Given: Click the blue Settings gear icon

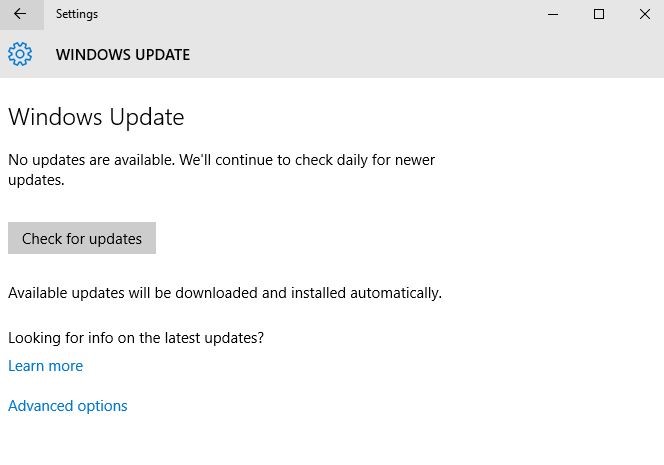Looking at the screenshot, I should (x=20, y=54).
